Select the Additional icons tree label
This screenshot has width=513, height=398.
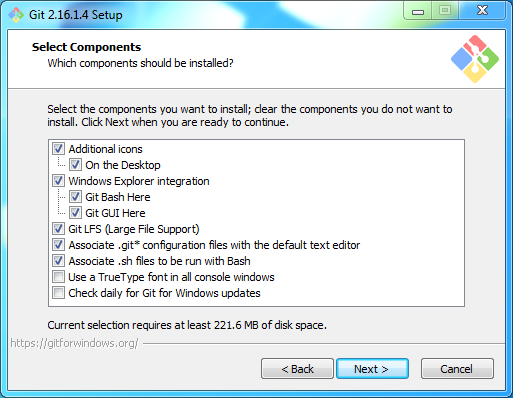click(106, 149)
